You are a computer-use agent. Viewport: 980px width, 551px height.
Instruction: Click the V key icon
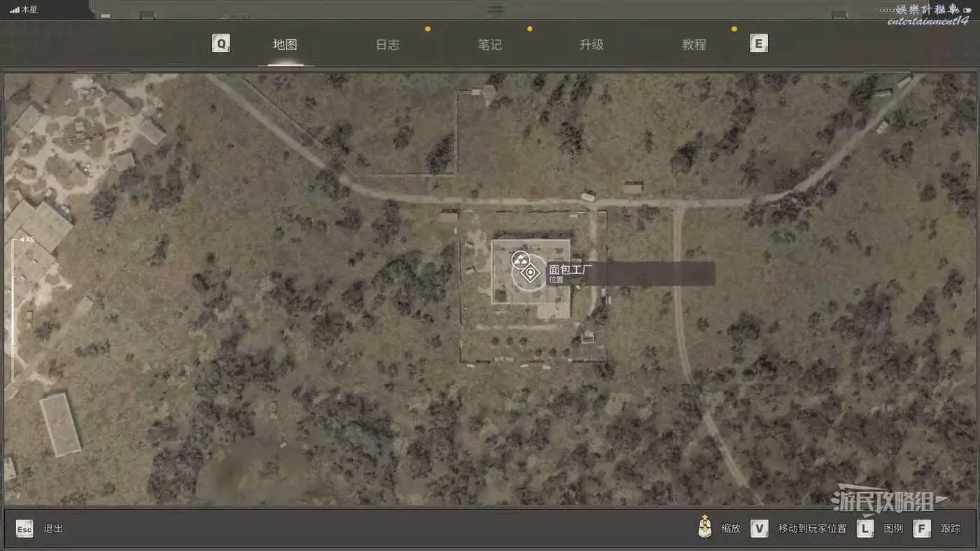click(x=759, y=529)
